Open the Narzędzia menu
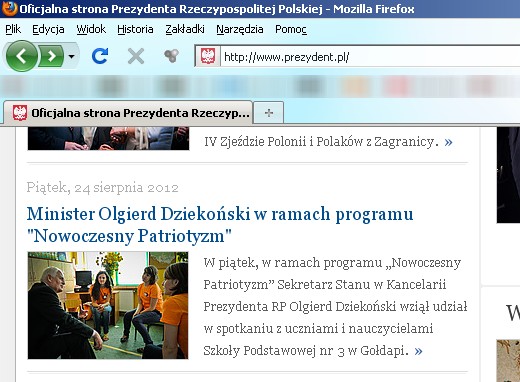 (x=240, y=29)
